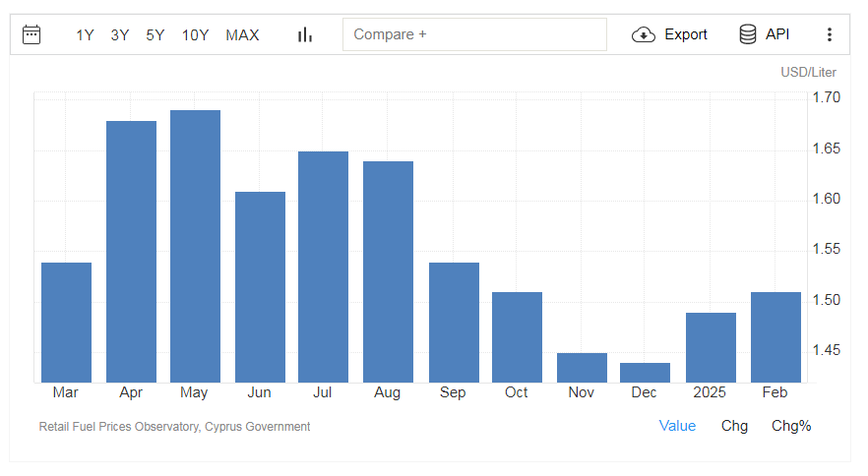Open the three-dot more options menu

coord(830,34)
